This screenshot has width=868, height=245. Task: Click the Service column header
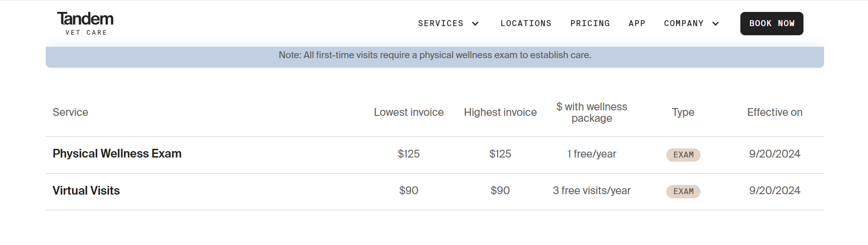(70, 113)
